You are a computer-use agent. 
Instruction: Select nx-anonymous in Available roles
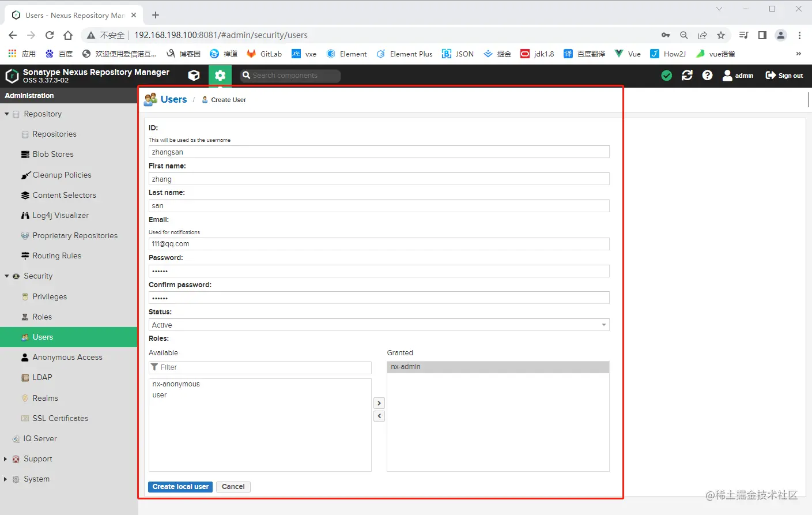point(260,384)
